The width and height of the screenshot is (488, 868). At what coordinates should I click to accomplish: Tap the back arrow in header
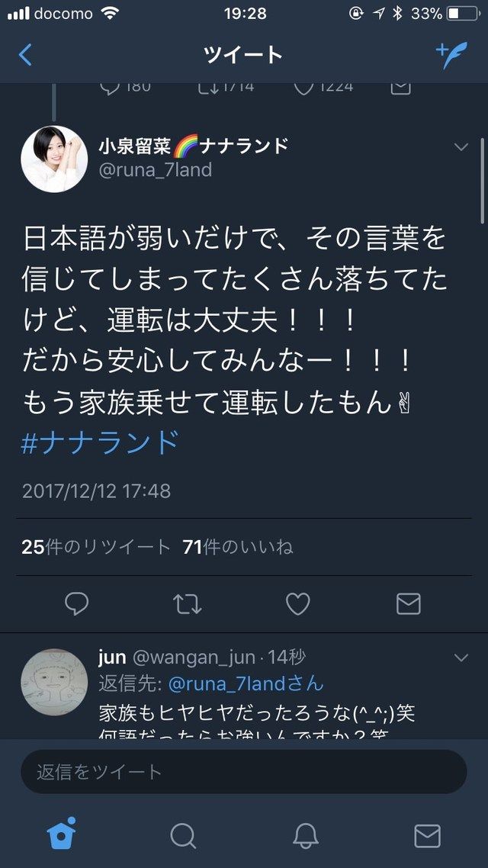pyautogui.click(x=25, y=56)
